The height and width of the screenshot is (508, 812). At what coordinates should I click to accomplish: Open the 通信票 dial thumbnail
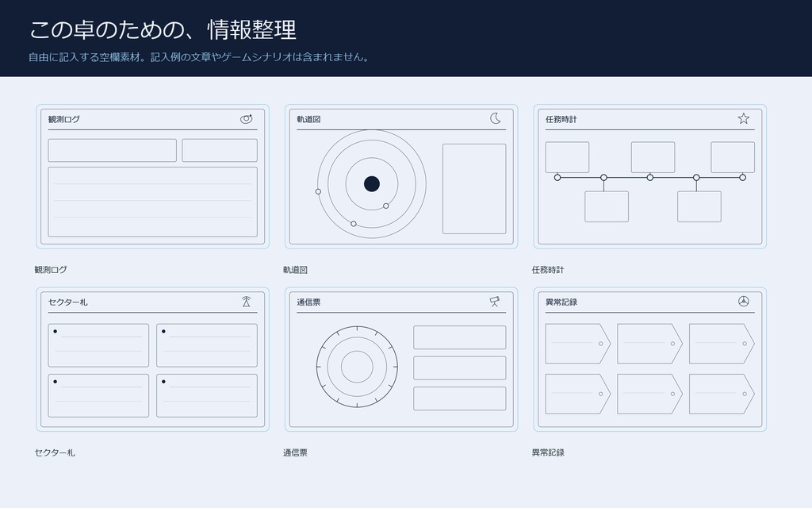click(401, 360)
